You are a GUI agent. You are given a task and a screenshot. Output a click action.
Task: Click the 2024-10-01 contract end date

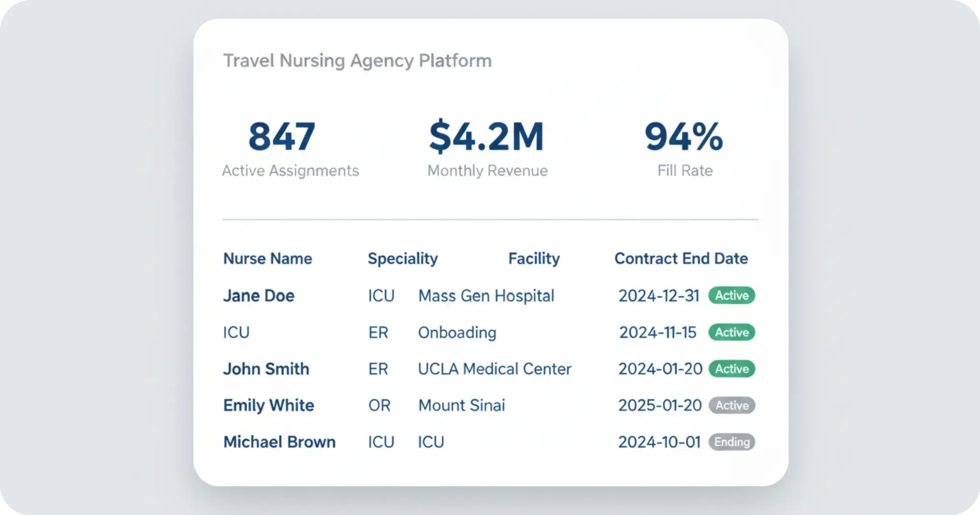pyautogui.click(x=659, y=442)
